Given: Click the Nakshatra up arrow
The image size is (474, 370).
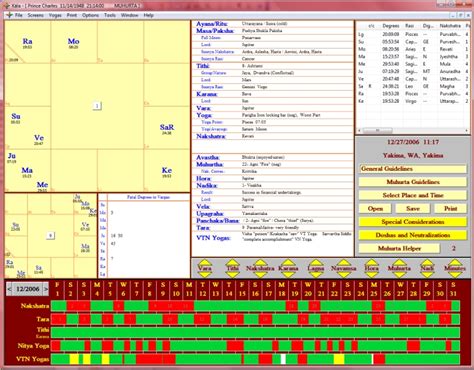Looking at the screenshot, I should [260, 262].
